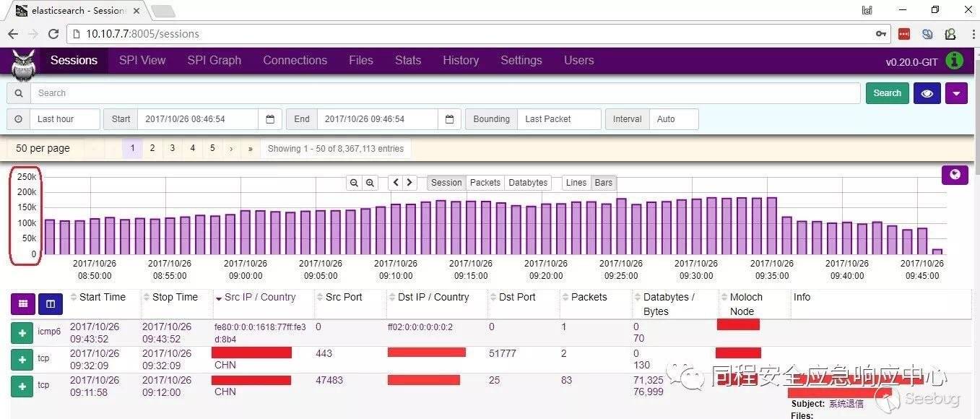
Task: Switch to the SPI Graph tab
Action: (x=214, y=61)
